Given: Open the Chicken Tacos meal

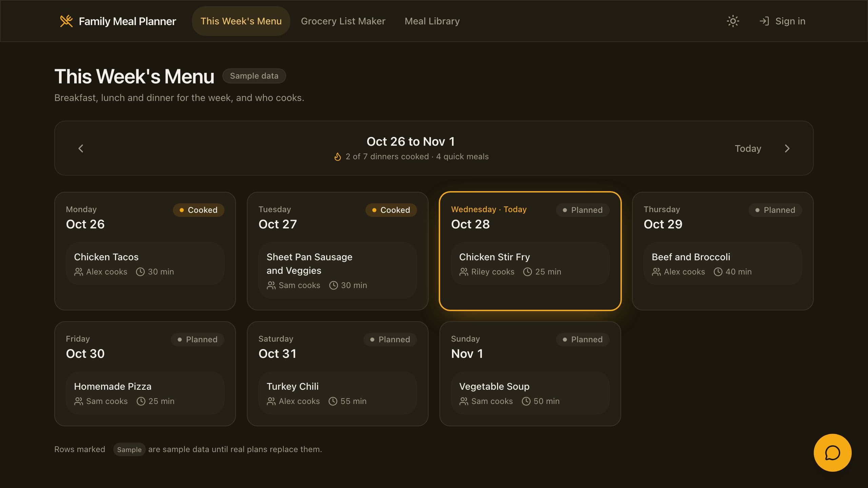Looking at the screenshot, I should pyautogui.click(x=145, y=264).
